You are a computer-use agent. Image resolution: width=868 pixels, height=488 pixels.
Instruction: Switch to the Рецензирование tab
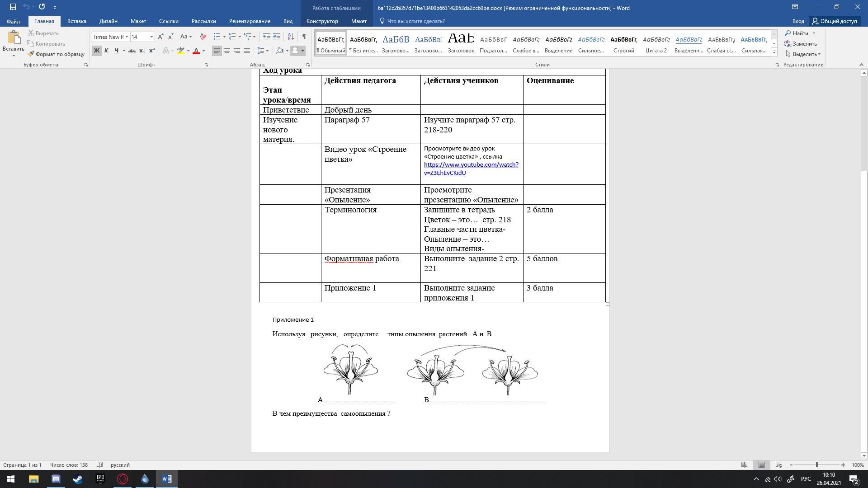pyautogui.click(x=250, y=21)
